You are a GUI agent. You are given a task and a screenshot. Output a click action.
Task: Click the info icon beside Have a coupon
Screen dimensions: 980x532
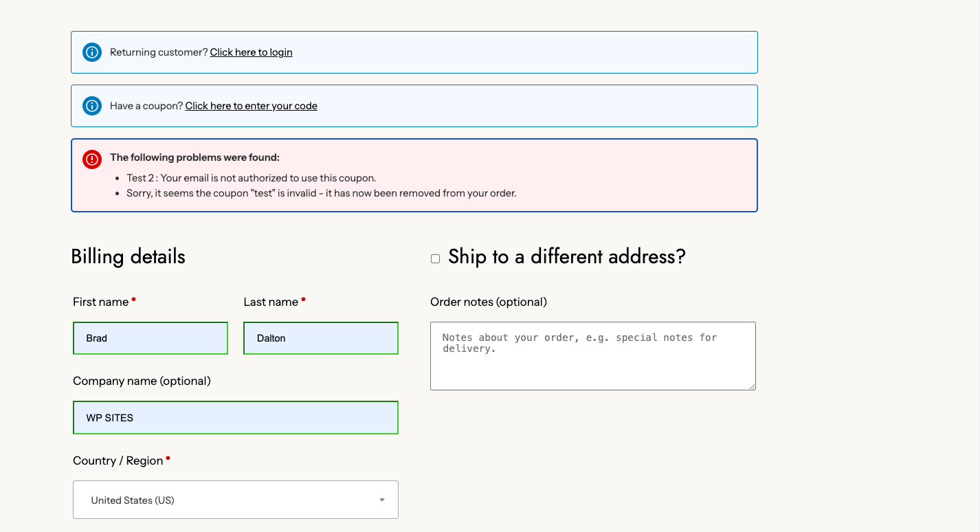[92, 106]
